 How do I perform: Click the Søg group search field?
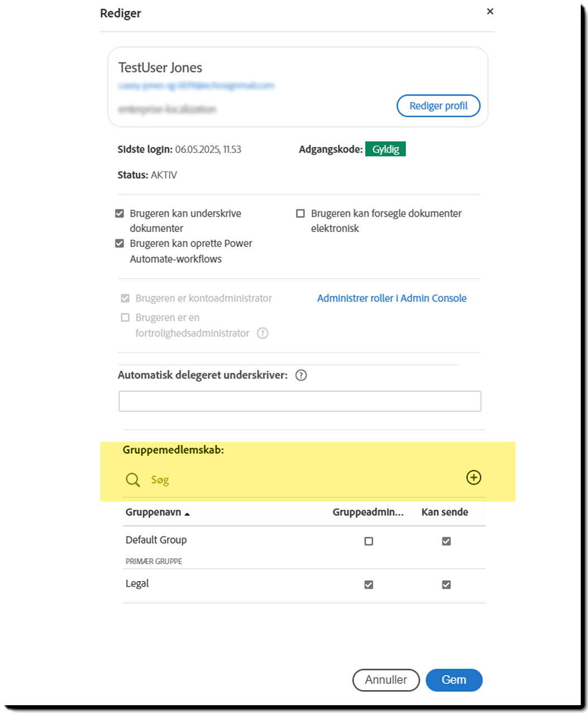[x=304, y=480]
